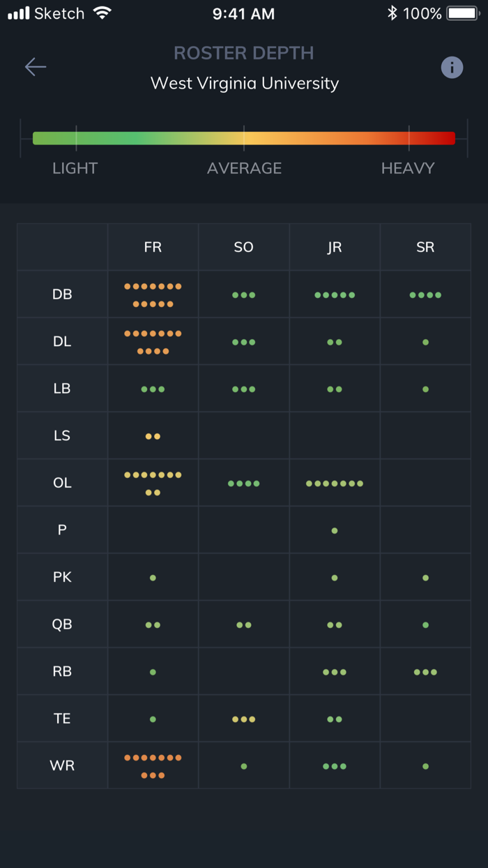Tap the WR position row label
488x868 pixels.
click(x=62, y=765)
